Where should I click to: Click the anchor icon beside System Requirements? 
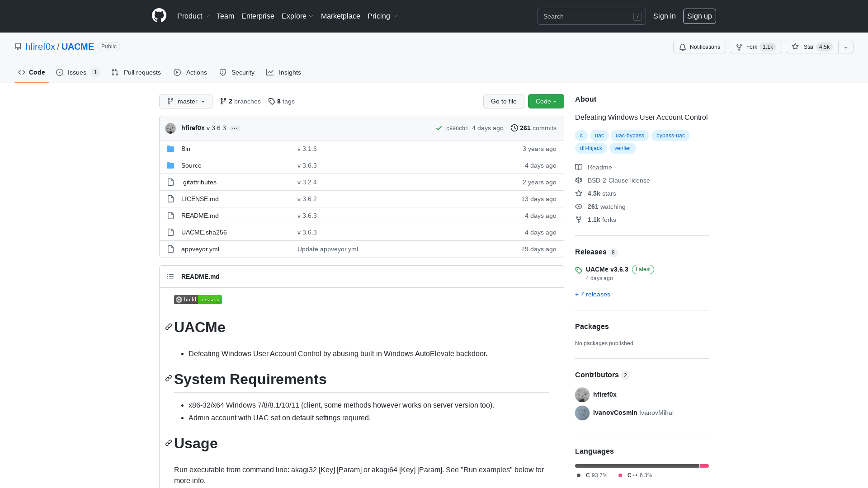tap(169, 378)
